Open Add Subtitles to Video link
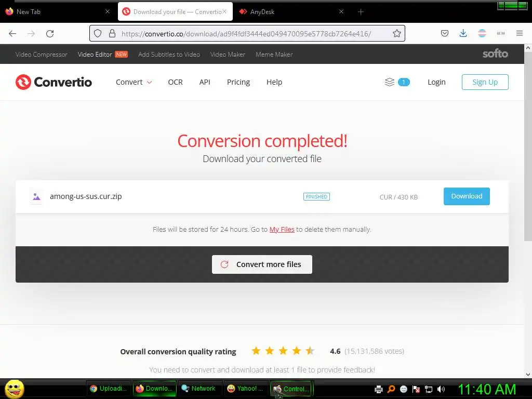 pos(169,54)
